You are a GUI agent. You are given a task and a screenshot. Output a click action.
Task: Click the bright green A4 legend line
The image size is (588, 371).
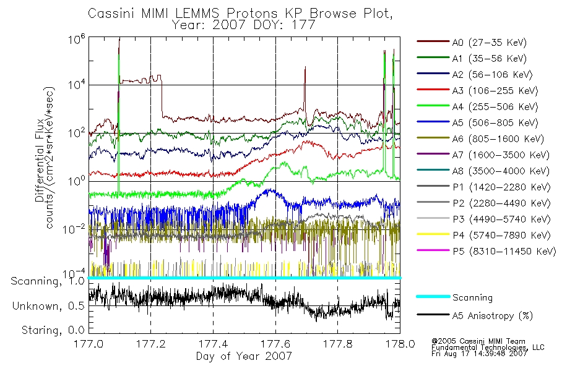tap(433, 106)
